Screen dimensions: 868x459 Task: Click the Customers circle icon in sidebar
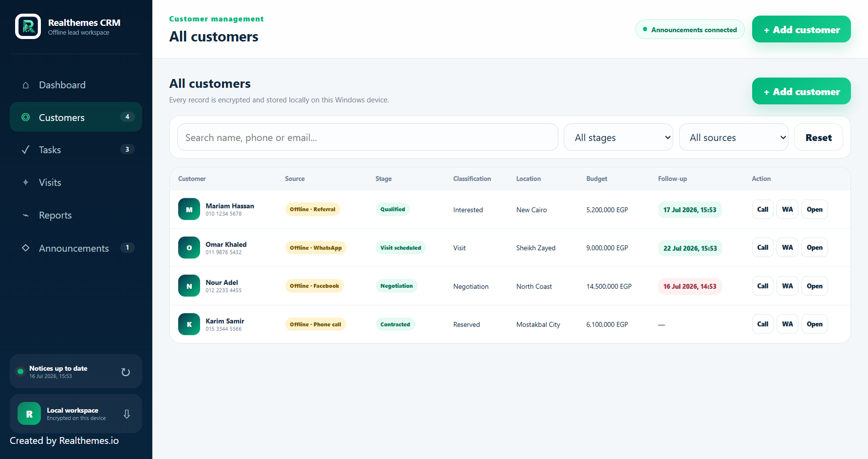coord(26,117)
